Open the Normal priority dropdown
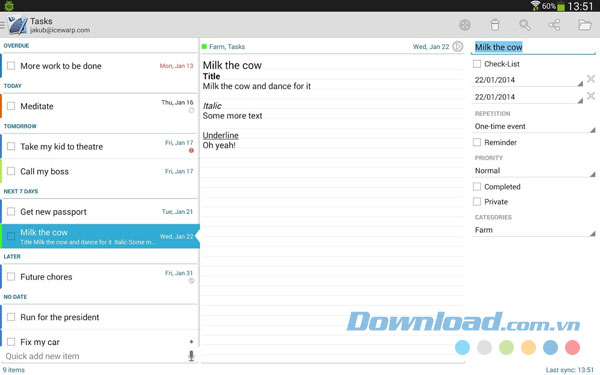 click(534, 171)
